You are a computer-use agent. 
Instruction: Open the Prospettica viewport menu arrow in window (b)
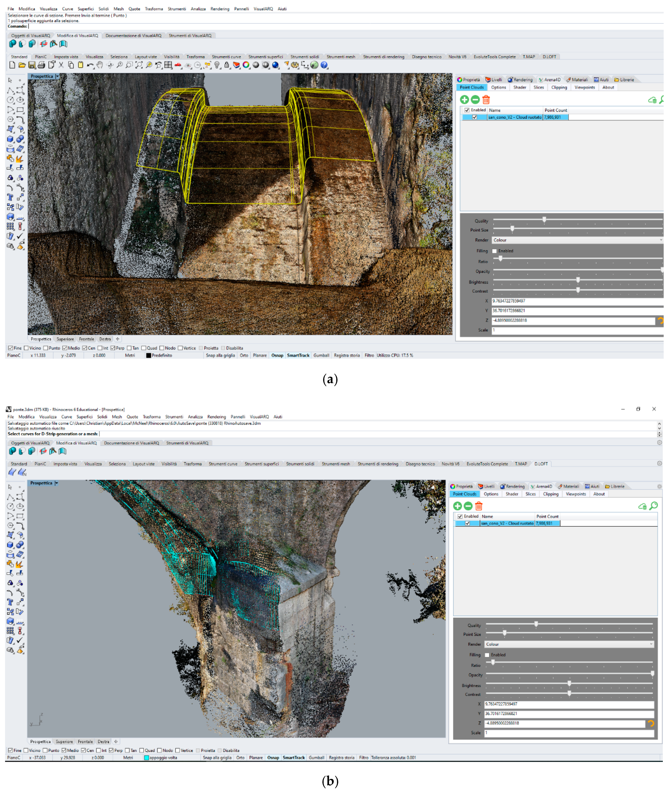(56, 483)
